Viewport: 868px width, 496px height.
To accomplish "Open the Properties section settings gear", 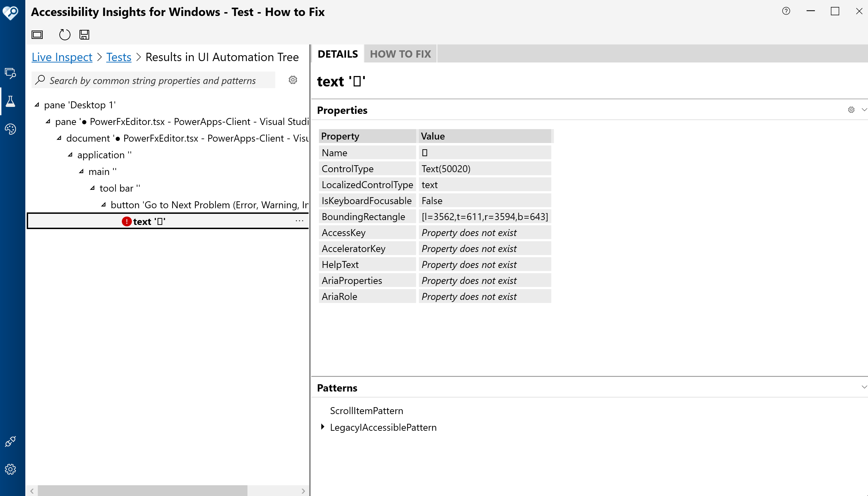I will point(851,110).
